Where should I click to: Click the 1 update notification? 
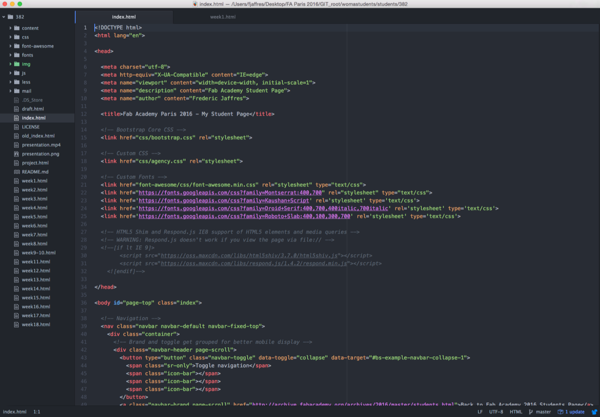(575, 412)
